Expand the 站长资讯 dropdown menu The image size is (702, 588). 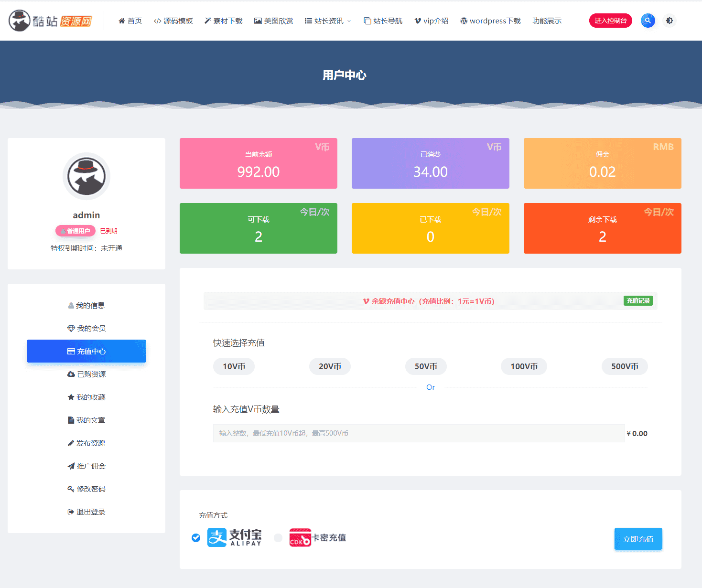[x=328, y=21]
